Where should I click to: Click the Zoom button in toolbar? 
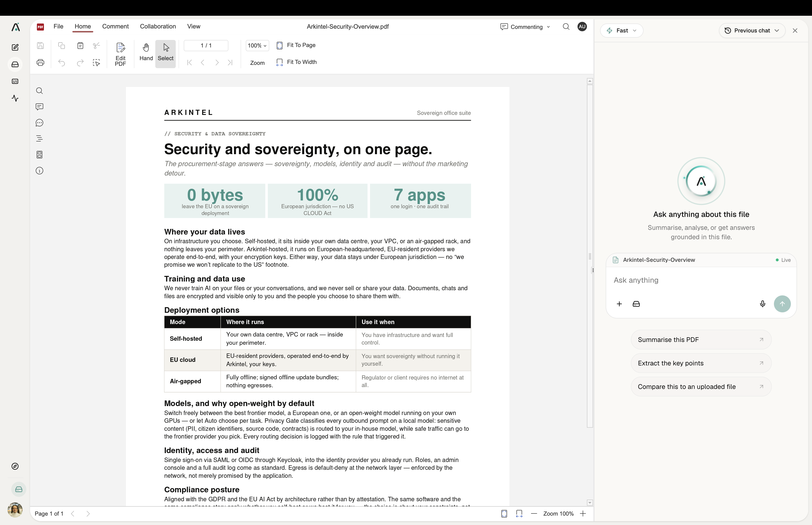[257, 63]
